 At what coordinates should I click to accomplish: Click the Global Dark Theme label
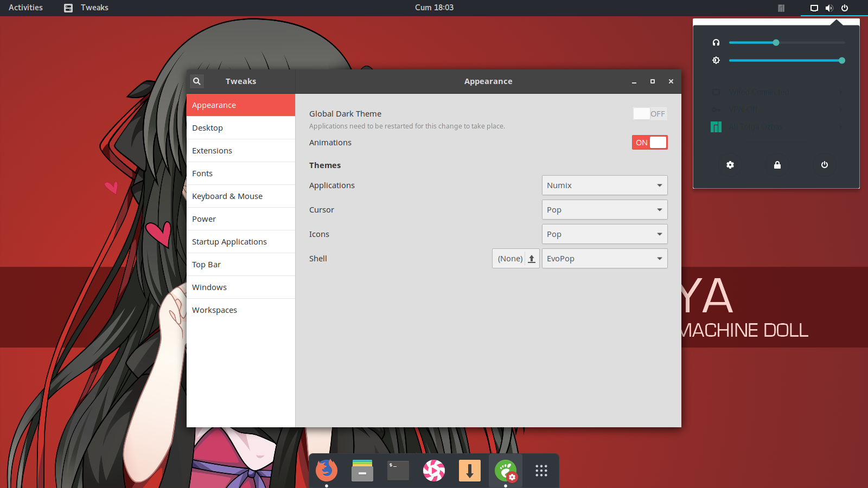tap(345, 114)
